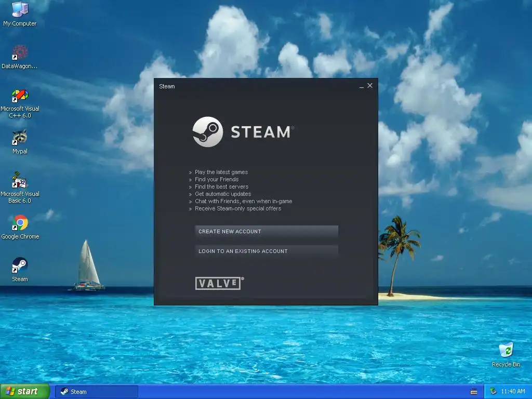Minimize the Steam window
532x399 pixels.
point(362,87)
